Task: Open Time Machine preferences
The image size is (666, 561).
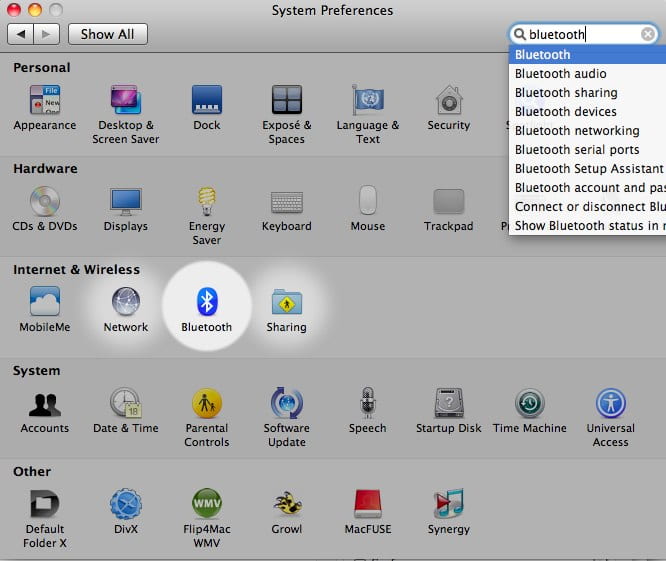Action: click(530, 410)
